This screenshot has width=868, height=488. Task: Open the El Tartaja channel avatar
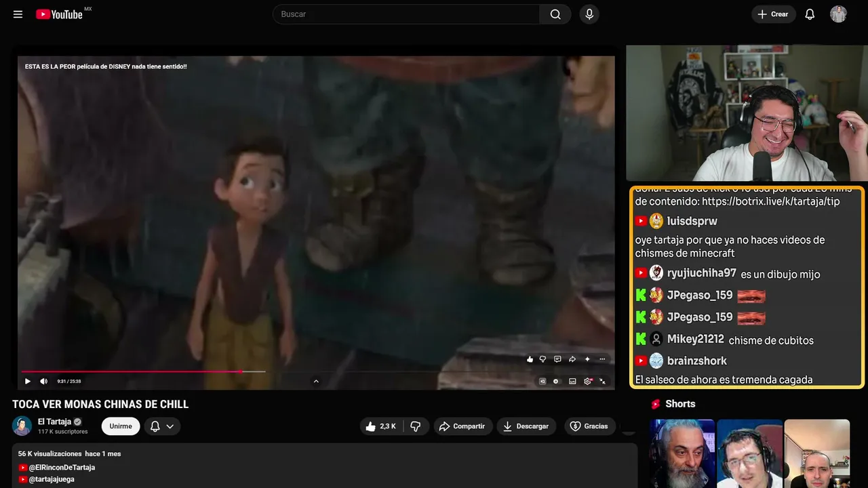[22, 426]
